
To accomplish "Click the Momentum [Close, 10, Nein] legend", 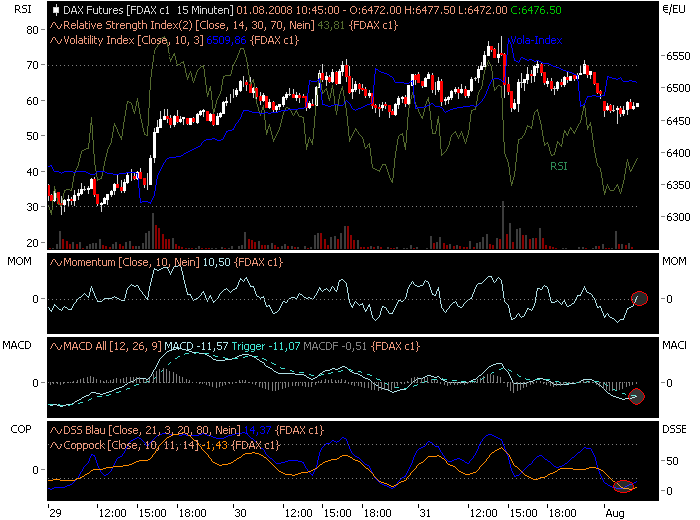I will point(131,262).
